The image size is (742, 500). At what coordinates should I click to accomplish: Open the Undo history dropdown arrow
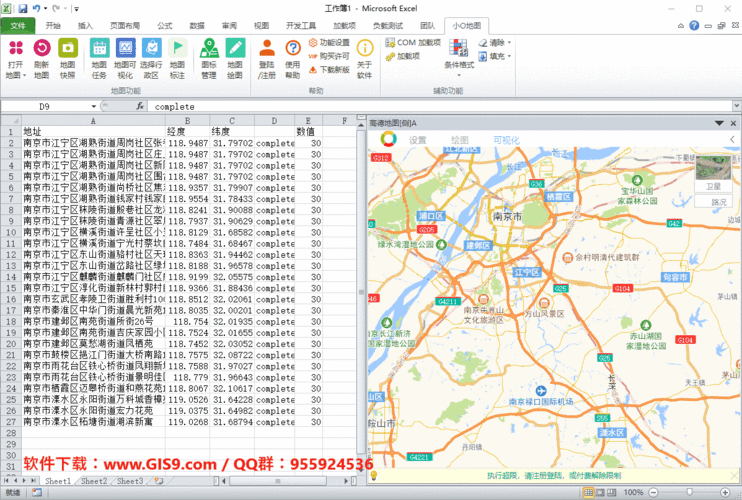pyautogui.click(x=45, y=9)
